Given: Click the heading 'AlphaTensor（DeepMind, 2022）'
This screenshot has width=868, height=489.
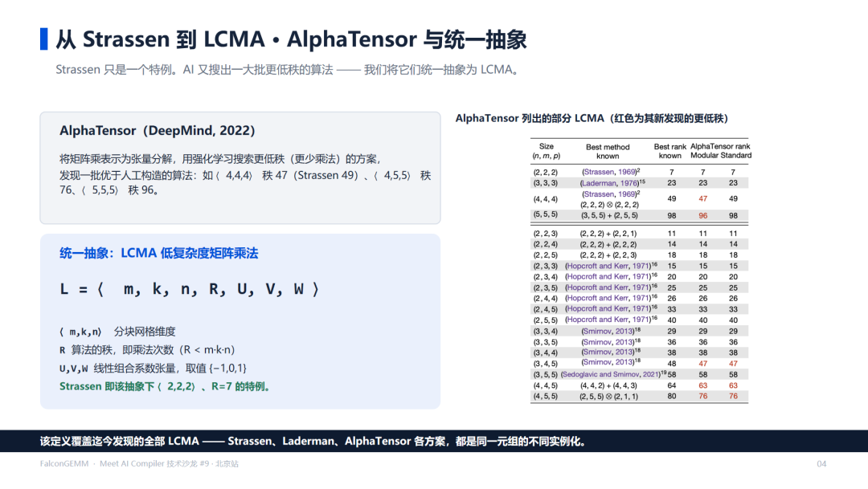Looking at the screenshot, I should (158, 131).
